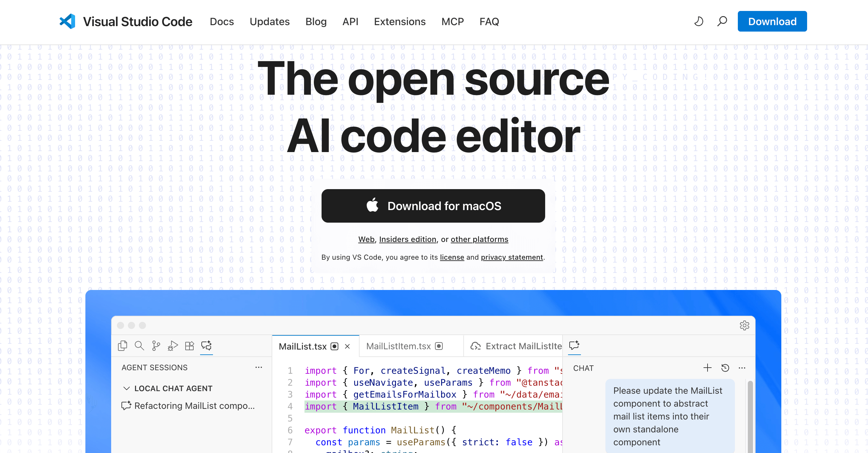Viewport: 868px width, 453px height.
Task: Switch to the MailListItem.tsx tab
Action: pos(399,346)
